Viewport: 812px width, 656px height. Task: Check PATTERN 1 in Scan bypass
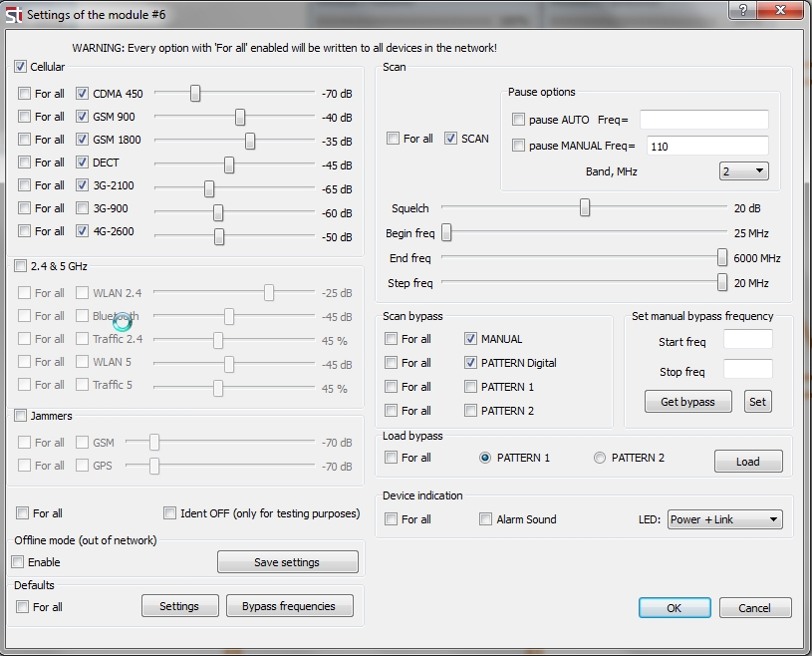pyautogui.click(x=470, y=386)
